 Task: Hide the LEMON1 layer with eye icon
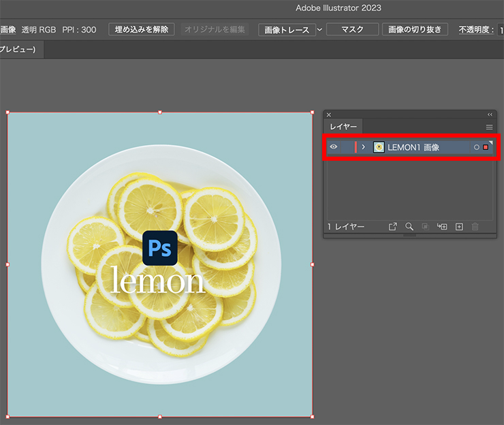[334, 147]
